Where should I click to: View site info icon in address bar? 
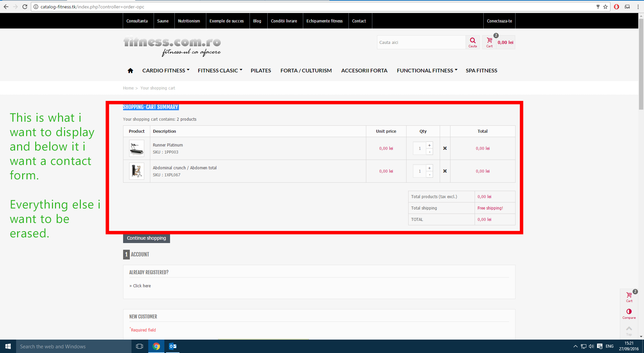point(36,7)
